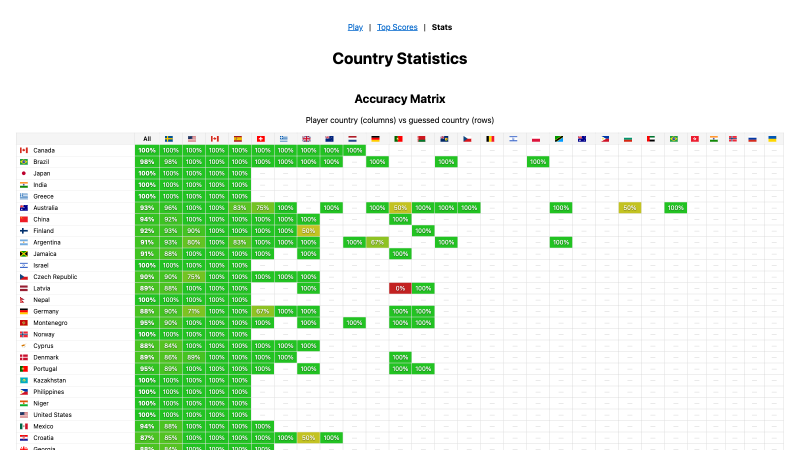Click the Ukraine flag column header

click(772, 139)
